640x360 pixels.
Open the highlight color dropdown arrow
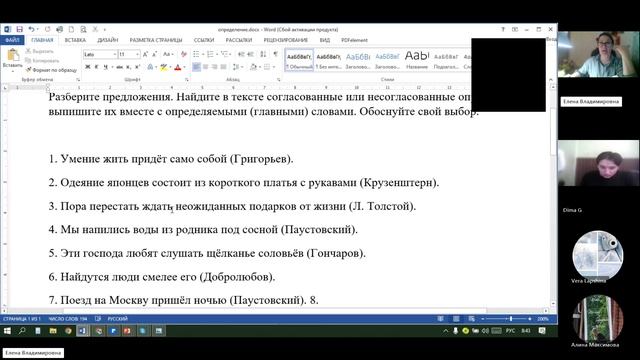pos(170,67)
